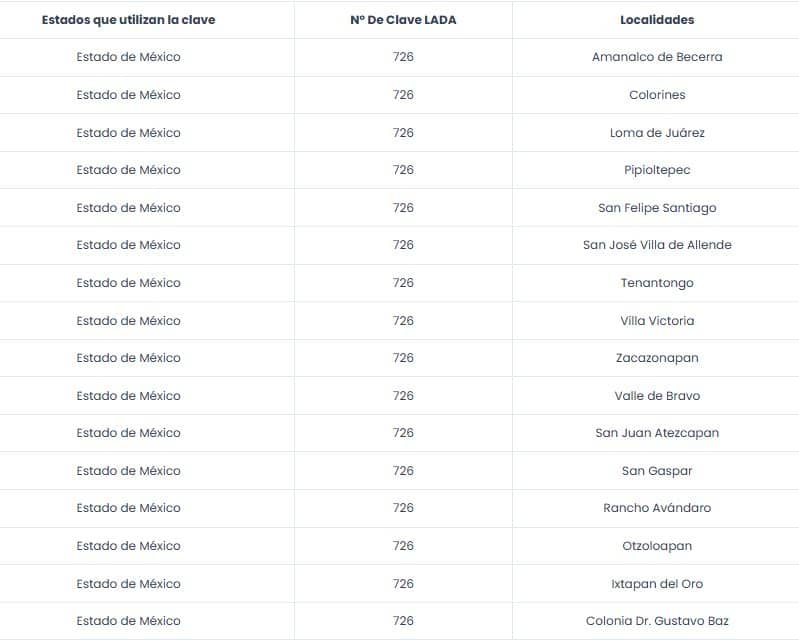Select the San Gaspar locality cell
799x643 pixels.
click(x=657, y=471)
